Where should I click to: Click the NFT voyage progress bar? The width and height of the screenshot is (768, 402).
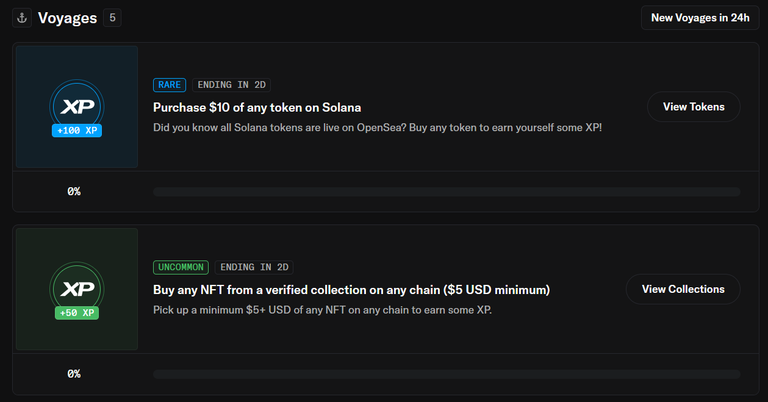pyautogui.click(x=446, y=374)
